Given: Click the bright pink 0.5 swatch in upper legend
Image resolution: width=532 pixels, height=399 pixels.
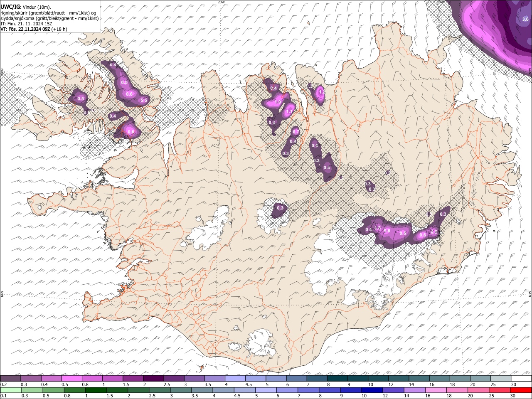Looking at the screenshot, I should tap(72, 379).
